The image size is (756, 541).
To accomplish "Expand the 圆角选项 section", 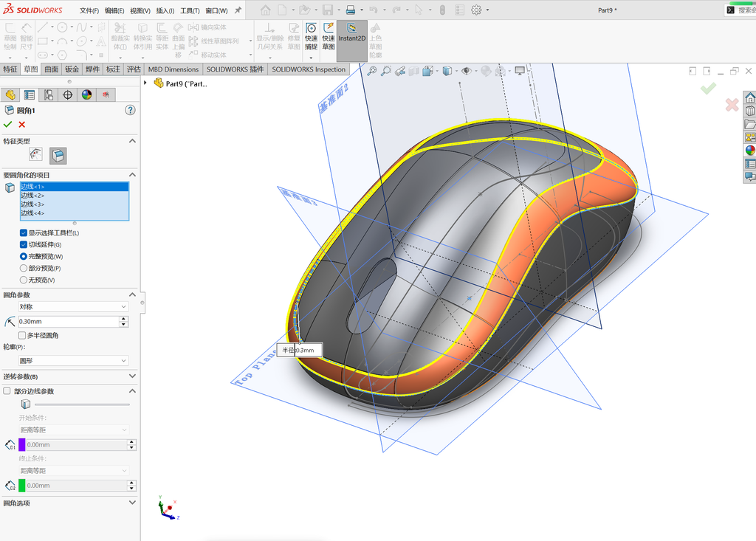I will click(132, 503).
